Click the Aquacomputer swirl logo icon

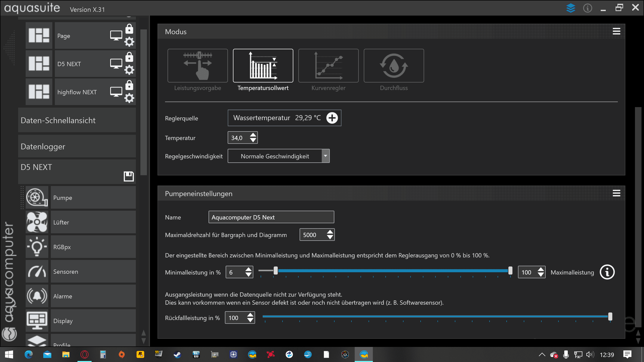(9, 334)
